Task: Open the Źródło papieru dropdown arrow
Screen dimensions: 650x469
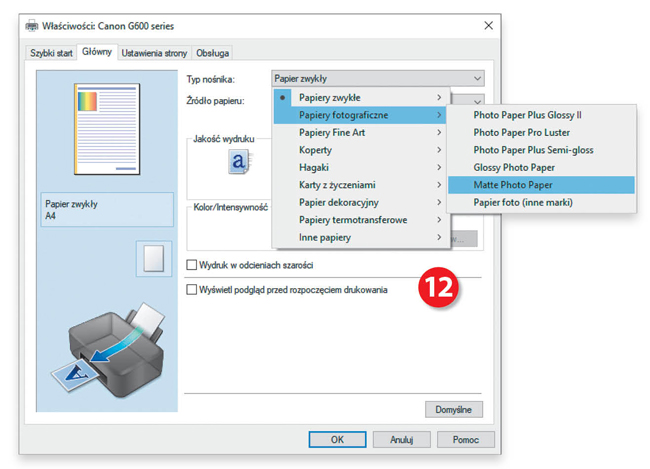Action: coord(478,101)
